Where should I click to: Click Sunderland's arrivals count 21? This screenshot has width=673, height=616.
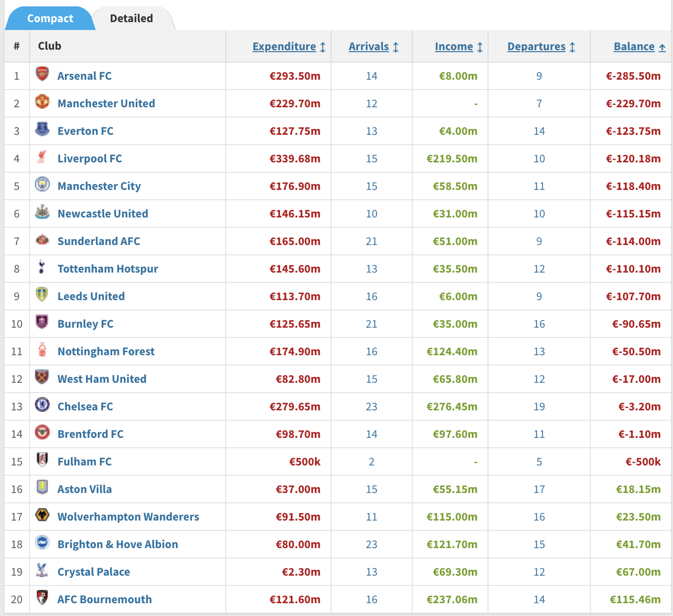(x=371, y=241)
